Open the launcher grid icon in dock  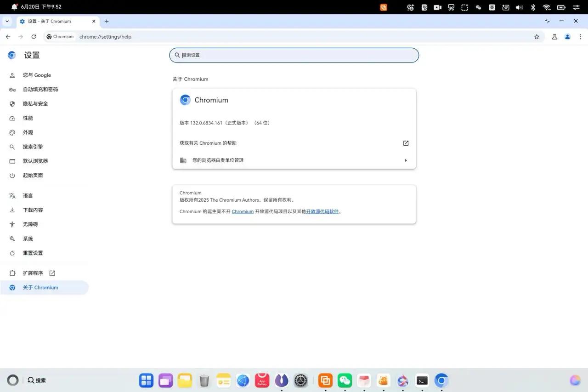pos(147,381)
